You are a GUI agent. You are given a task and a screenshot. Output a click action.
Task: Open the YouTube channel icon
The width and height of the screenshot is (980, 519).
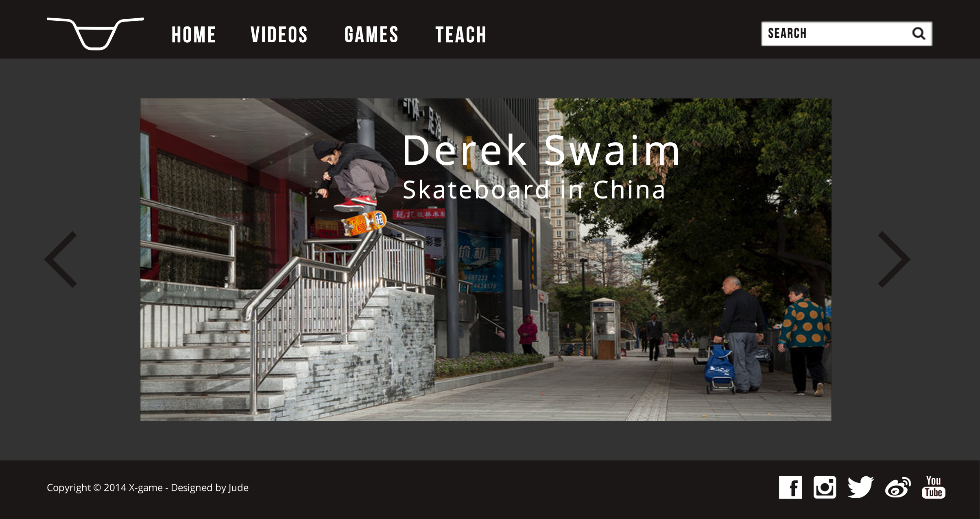(933, 487)
